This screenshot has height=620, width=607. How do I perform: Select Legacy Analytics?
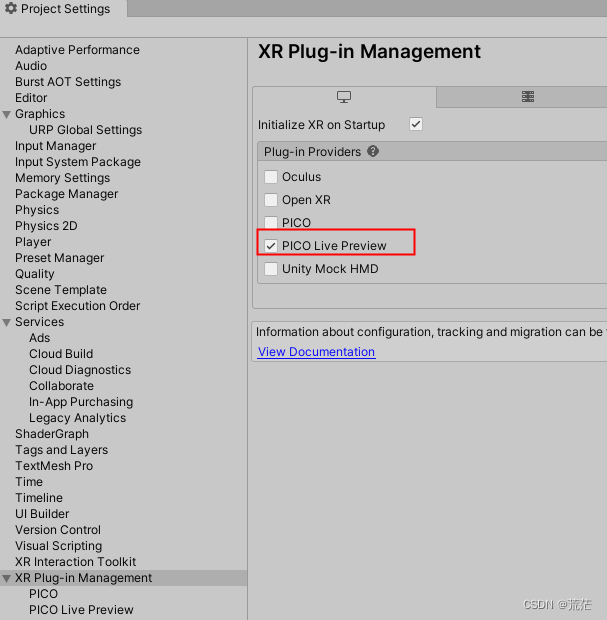(x=78, y=418)
